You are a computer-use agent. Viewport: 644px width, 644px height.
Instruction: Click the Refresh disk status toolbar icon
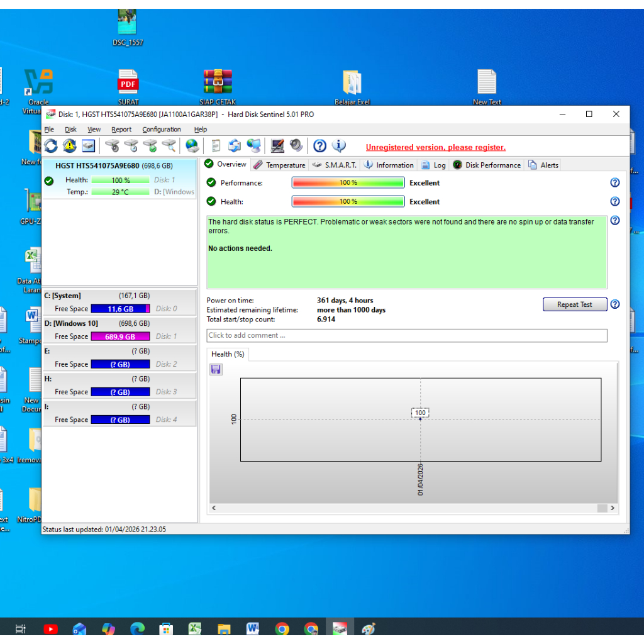click(x=51, y=146)
